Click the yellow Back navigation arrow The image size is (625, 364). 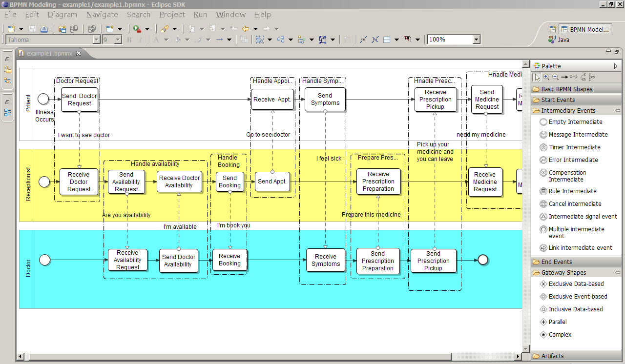click(x=246, y=29)
